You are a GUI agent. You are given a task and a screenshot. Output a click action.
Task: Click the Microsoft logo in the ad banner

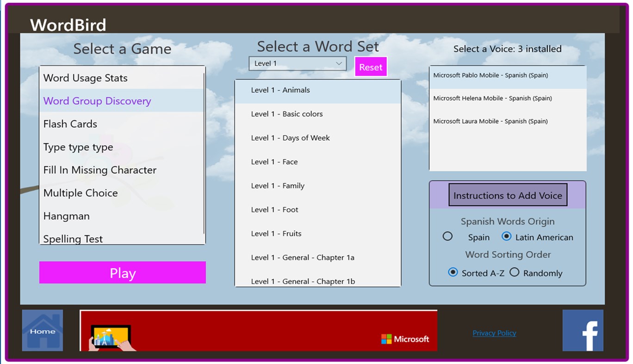click(x=405, y=339)
